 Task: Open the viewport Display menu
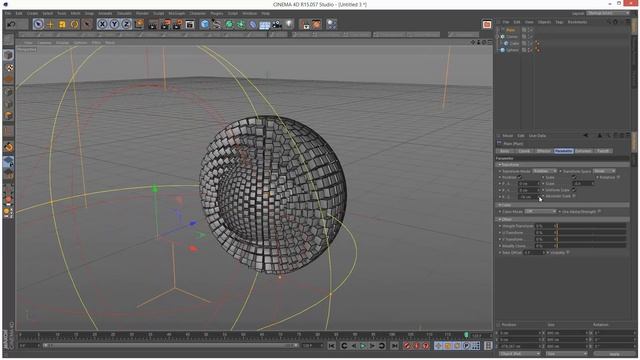[62, 42]
